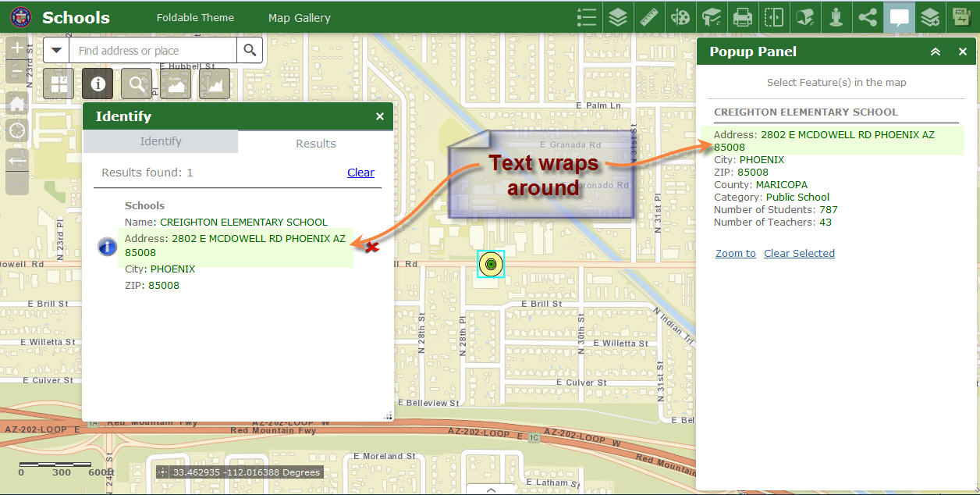This screenshot has width=980, height=495.
Task: Click Category: Public School text
Action: (x=772, y=198)
